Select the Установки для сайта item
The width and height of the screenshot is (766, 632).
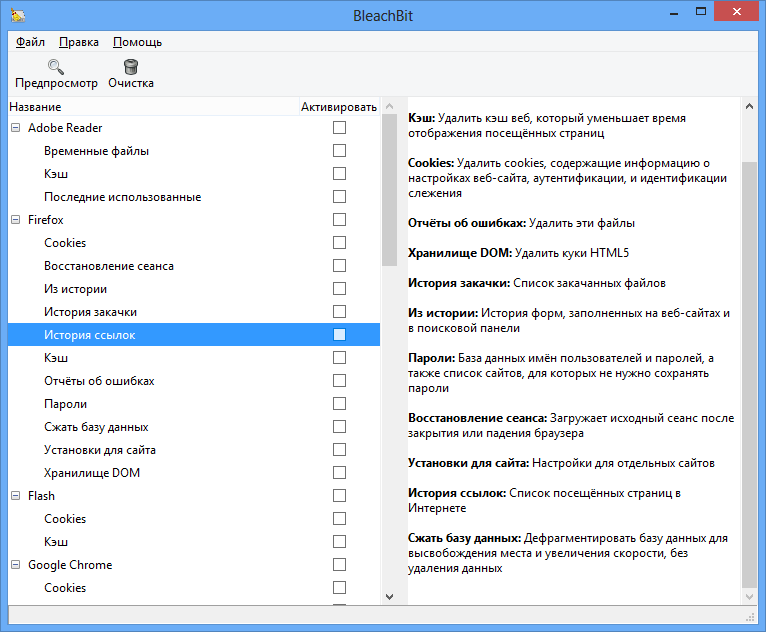coord(194,449)
